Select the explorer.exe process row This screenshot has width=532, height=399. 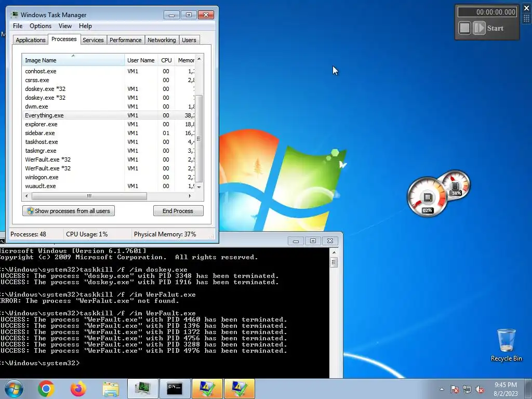(109, 124)
